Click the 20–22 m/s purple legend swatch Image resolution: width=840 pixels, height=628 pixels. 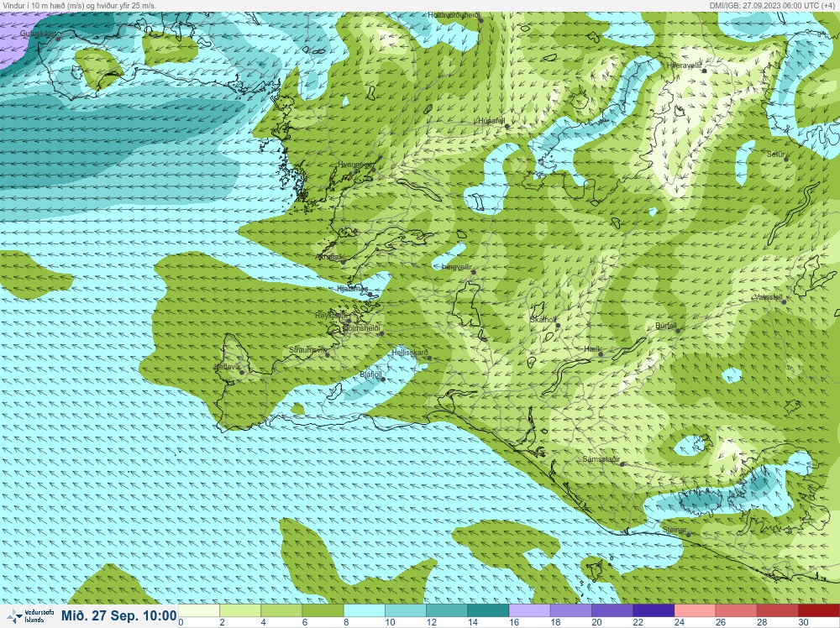point(612,611)
